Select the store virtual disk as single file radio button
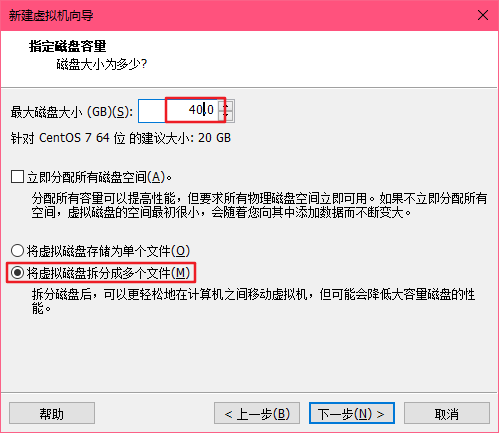 pos(17,251)
